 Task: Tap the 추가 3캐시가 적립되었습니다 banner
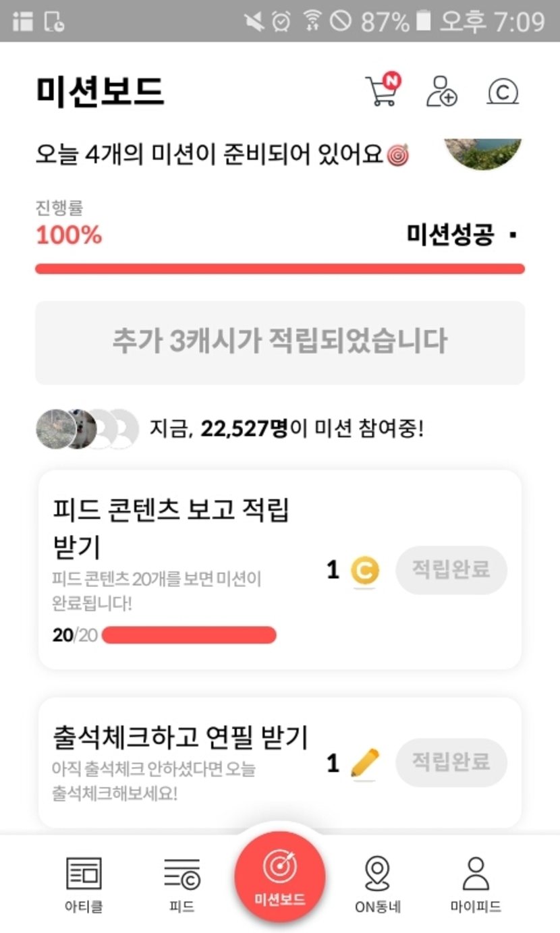tap(279, 342)
